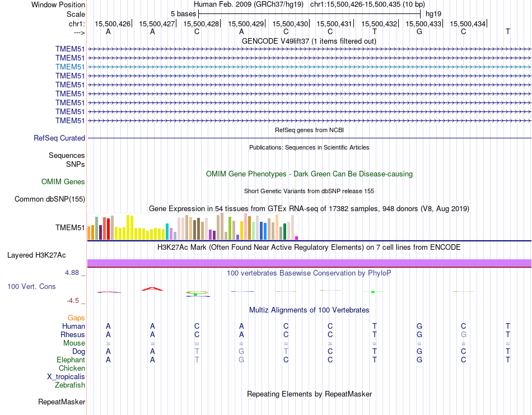Click the orange Gaps row label

(x=76, y=318)
